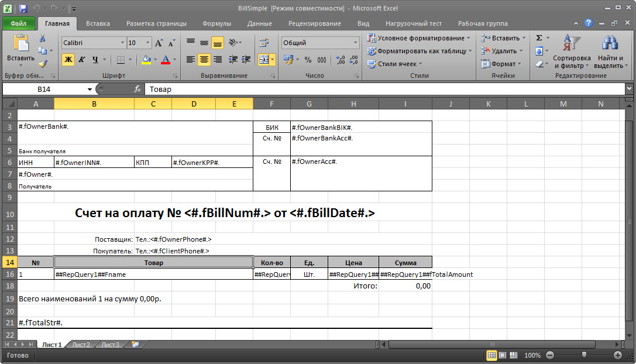Switch to the Данные tab
This screenshot has height=364, width=636.
[260, 23]
